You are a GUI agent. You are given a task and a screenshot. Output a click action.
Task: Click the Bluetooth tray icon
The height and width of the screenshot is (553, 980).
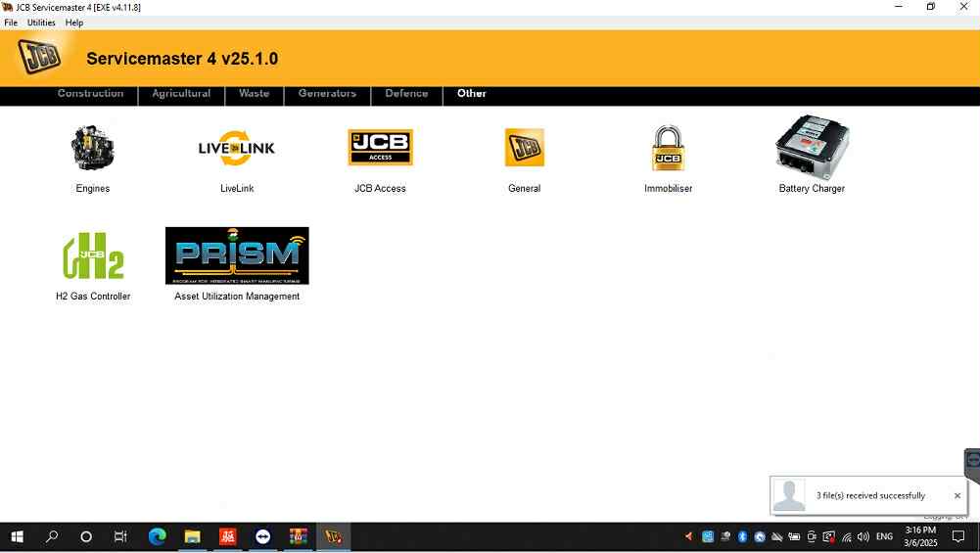tap(742, 536)
